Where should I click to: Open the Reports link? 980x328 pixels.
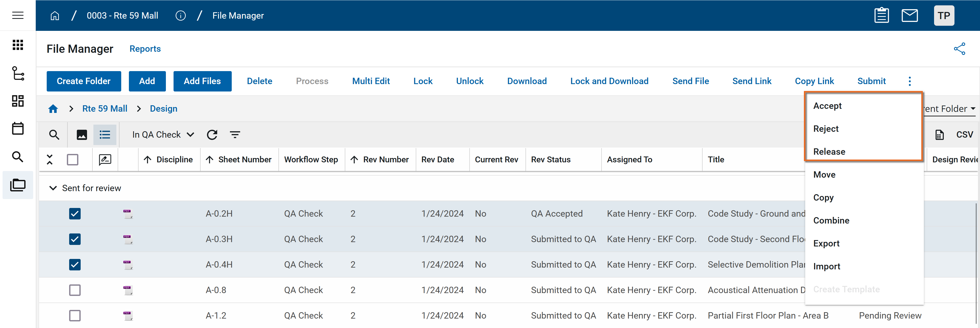pos(145,49)
